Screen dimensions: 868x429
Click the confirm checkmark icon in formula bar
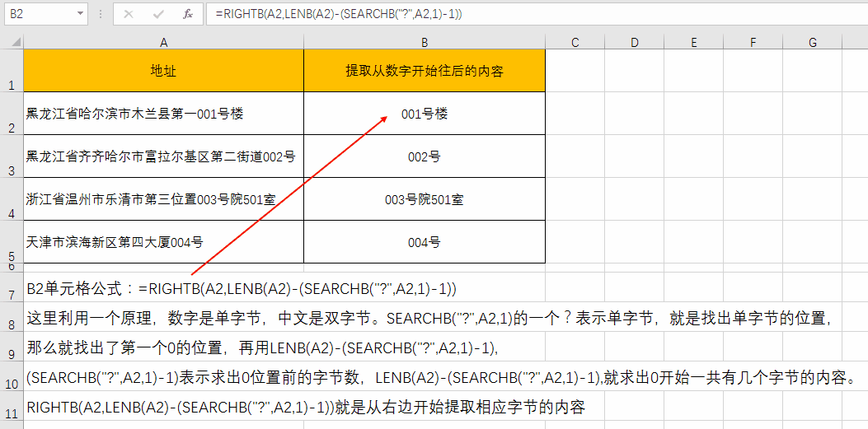158,14
